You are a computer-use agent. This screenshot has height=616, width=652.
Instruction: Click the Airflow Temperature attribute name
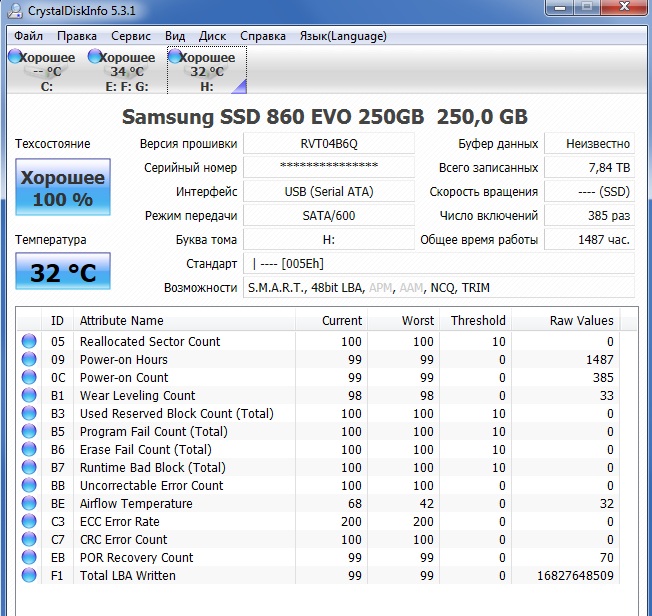[x=136, y=504]
